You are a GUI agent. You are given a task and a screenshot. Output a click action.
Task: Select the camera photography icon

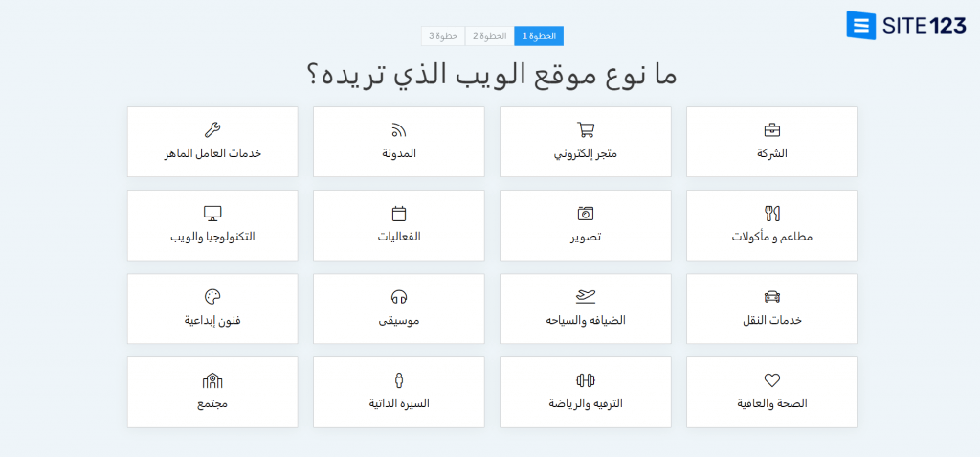pyautogui.click(x=585, y=213)
